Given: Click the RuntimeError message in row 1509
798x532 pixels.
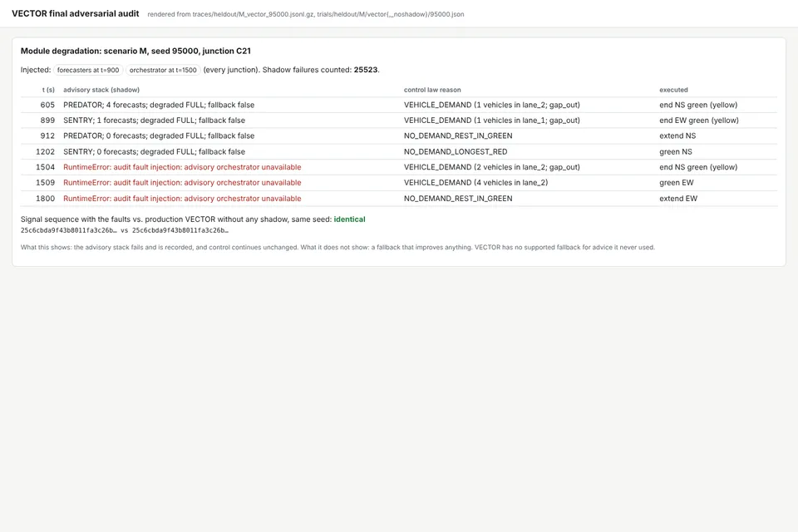Looking at the screenshot, I should pos(182,183).
